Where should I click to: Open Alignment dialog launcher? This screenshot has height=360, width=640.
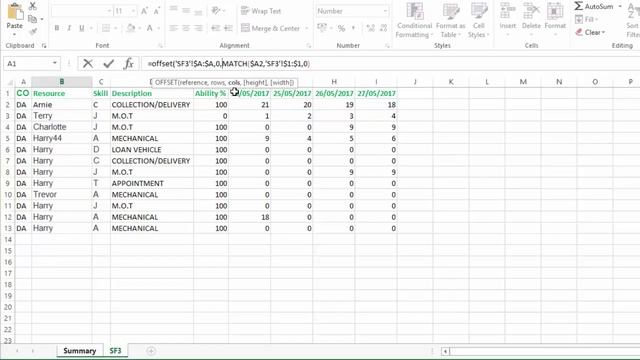[309, 46]
